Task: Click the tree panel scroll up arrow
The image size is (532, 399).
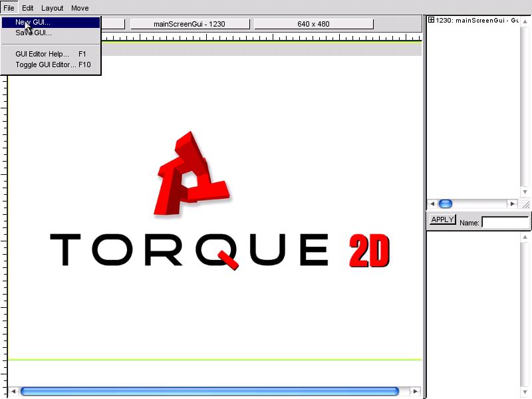Action: (525, 21)
